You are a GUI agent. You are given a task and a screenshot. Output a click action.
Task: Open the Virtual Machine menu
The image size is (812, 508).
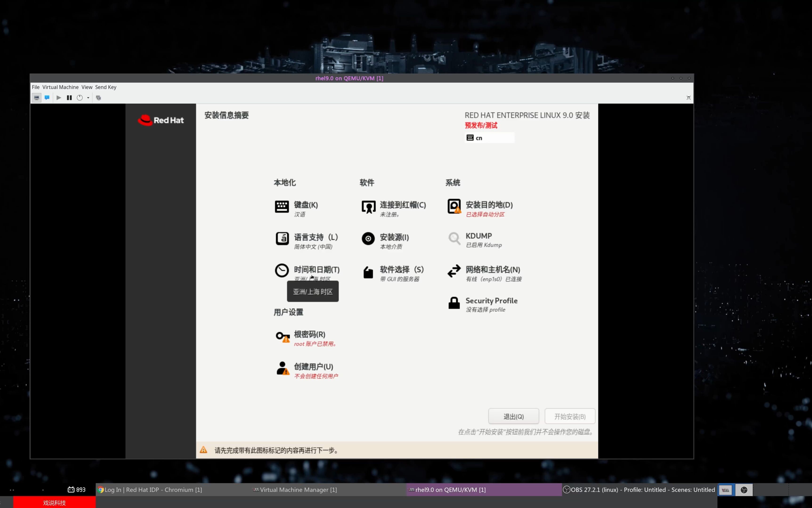60,87
